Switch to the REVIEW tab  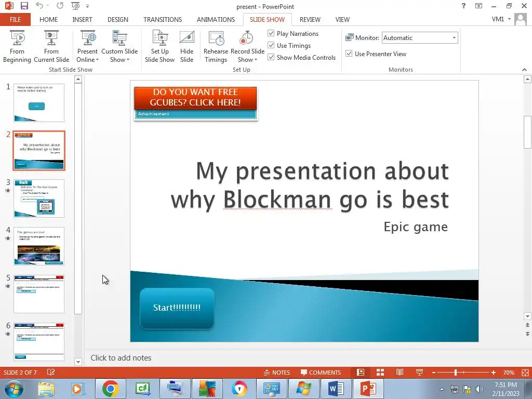[x=310, y=19]
